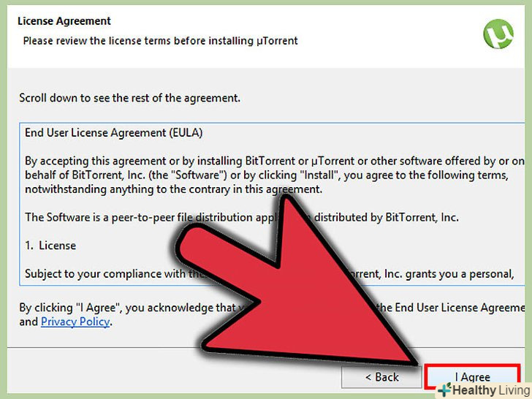This screenshot has height=399, width=532.
Task: Go back with the < Back button
Action: 381,377
